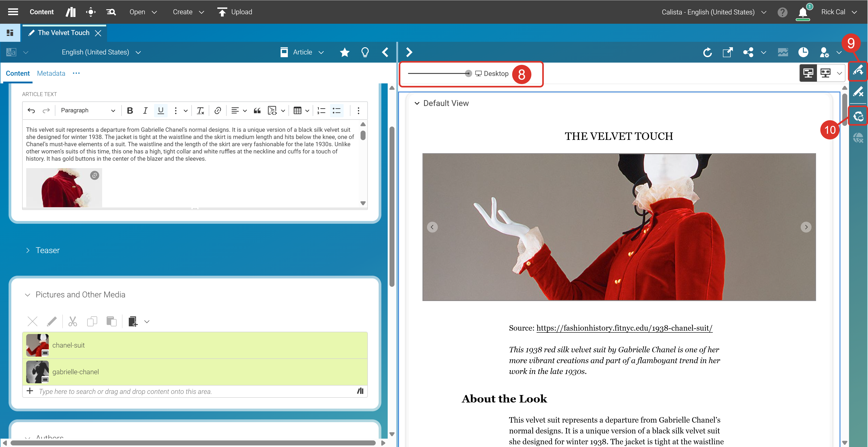Click the notifications bell icon
The height and width of the screenshot is (447, 868).
803,13
